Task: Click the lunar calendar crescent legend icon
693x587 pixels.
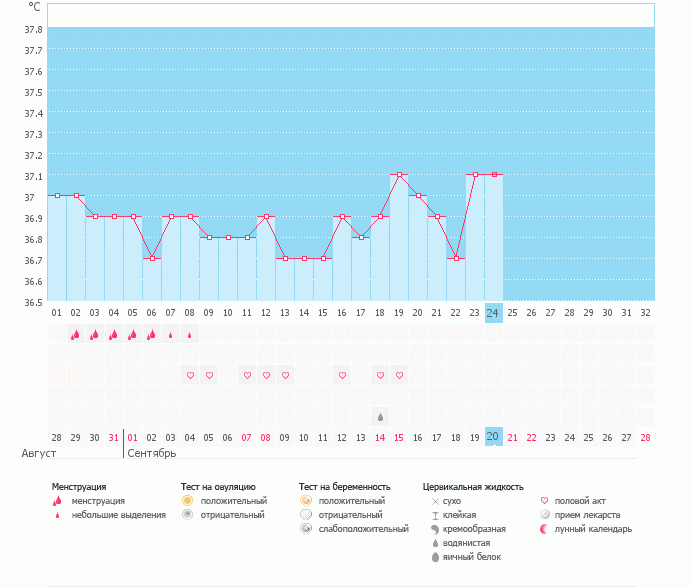Action: pyautogui.click(x=545, y=528)
